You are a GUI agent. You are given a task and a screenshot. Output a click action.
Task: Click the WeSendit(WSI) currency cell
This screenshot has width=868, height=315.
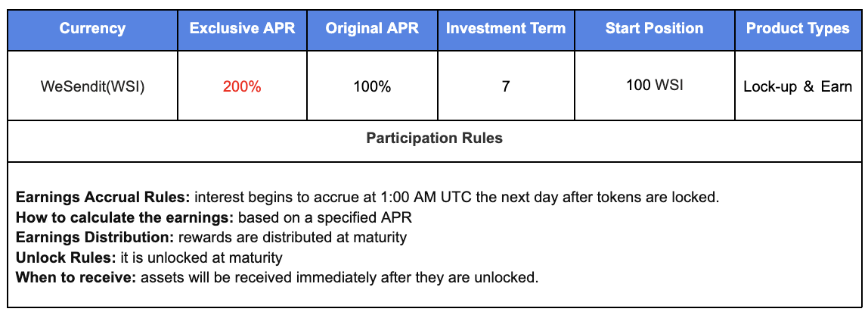click(92, 86)
